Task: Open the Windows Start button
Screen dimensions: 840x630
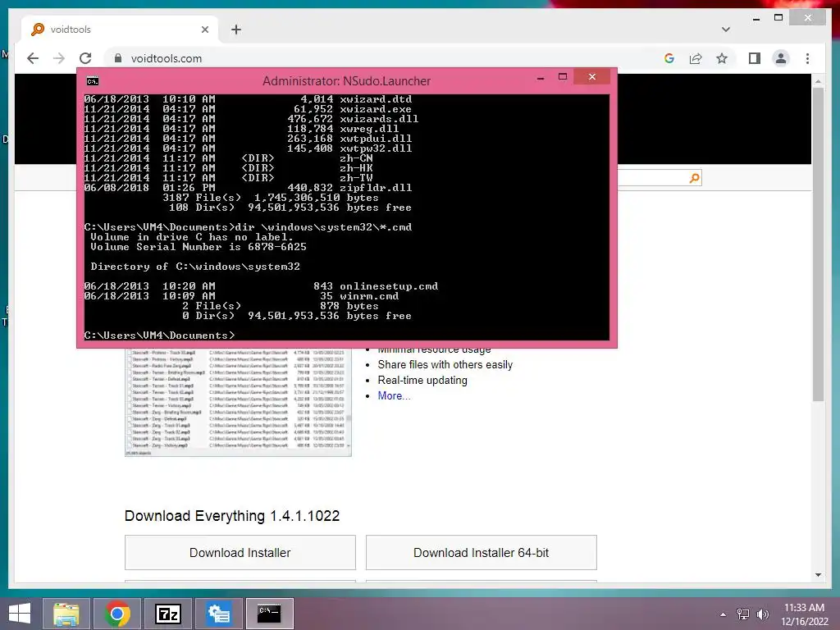Action: [x=20, y=614]
